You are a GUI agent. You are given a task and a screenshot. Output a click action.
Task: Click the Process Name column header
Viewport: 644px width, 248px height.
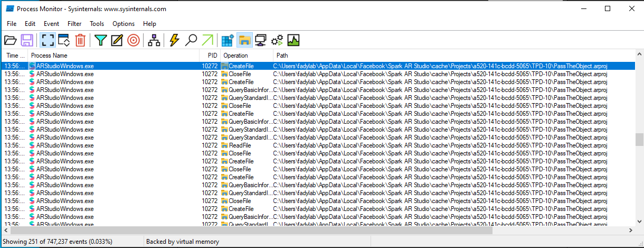pyautogui.click(x=113, y=56)
